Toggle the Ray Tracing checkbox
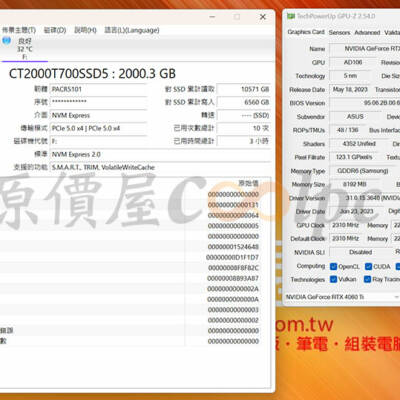Viewport: 400px width, 400px height. (368, 279)
